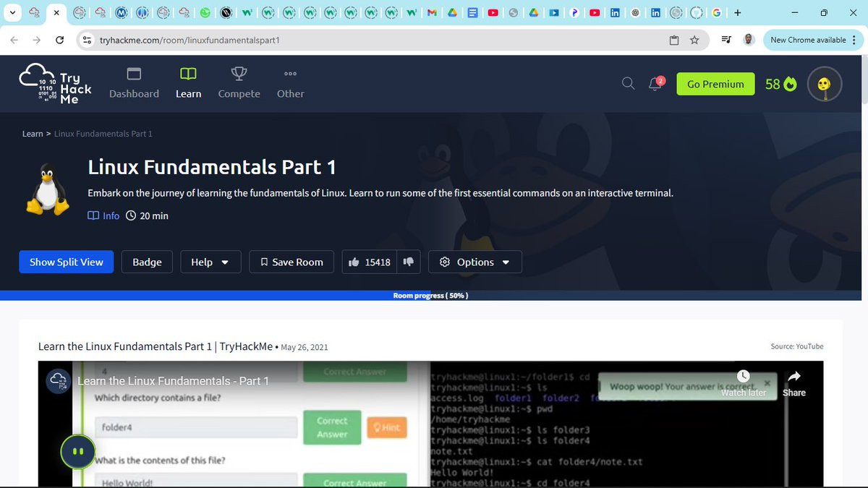This screenshot has width=868, height=488.
Task: Open the room Info link
Action: tap(103, 215)
